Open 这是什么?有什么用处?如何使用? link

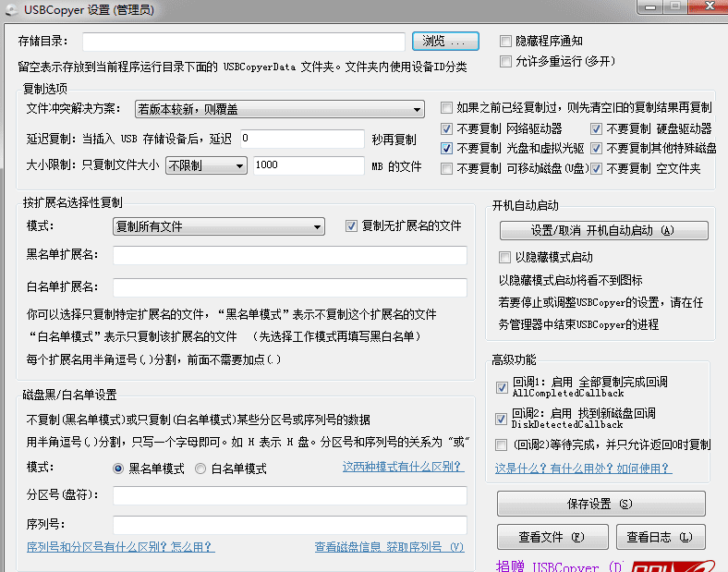[x=583, y=469]
